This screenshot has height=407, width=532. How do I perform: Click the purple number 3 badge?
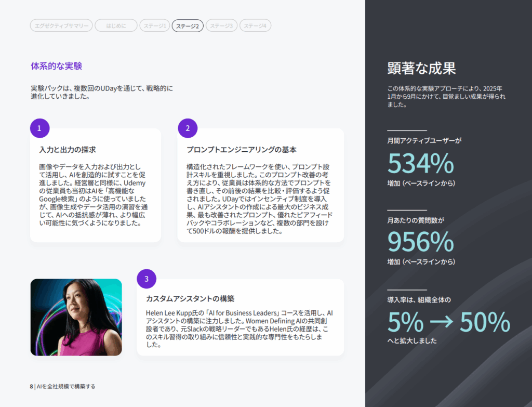click(147, 279)
